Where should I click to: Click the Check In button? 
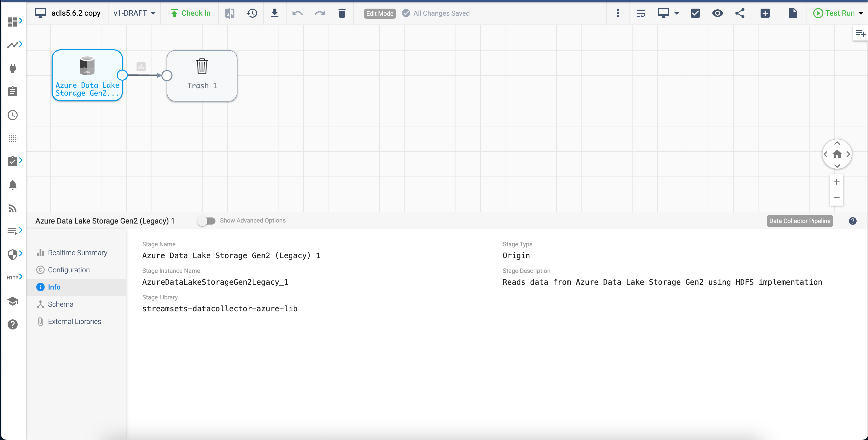point(190,13)
